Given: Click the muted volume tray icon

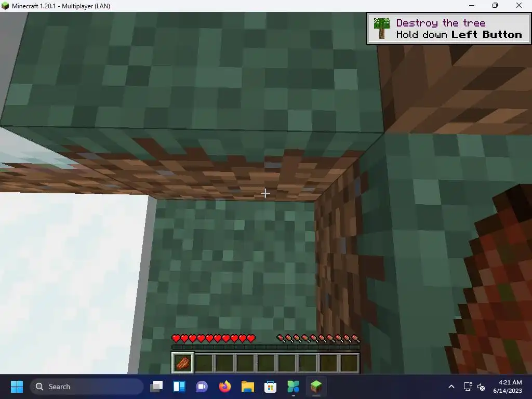Looking at the screenshot, I should click(481, 387).
